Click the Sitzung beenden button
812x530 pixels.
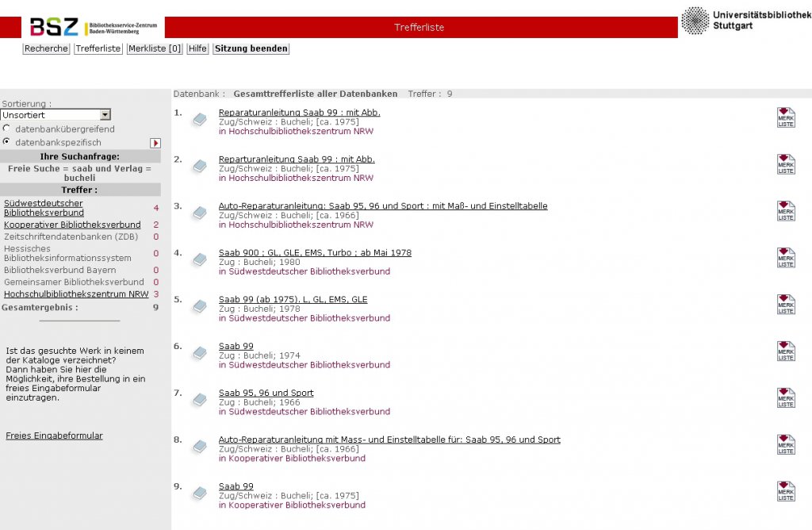pos(251,48)
